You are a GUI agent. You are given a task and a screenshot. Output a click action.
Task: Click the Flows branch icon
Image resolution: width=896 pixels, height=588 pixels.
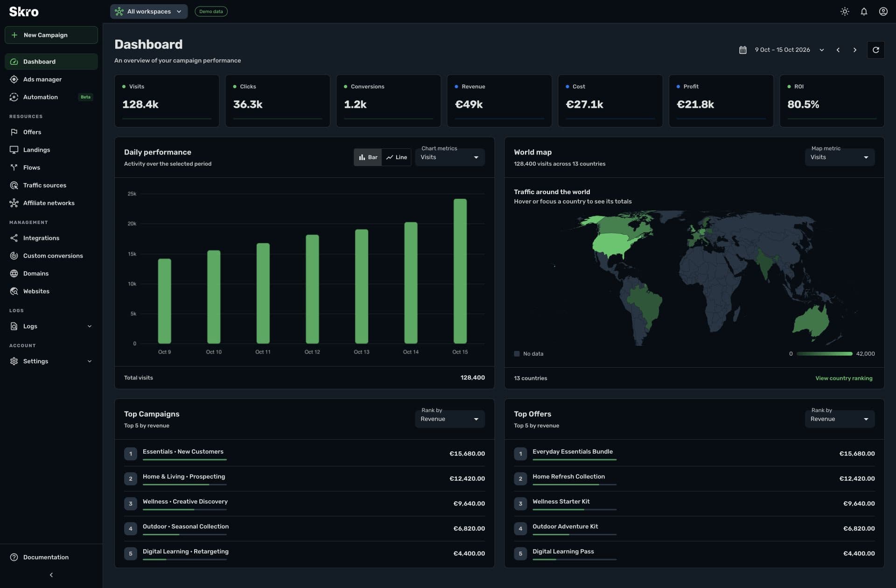click(x=14, y=168)
